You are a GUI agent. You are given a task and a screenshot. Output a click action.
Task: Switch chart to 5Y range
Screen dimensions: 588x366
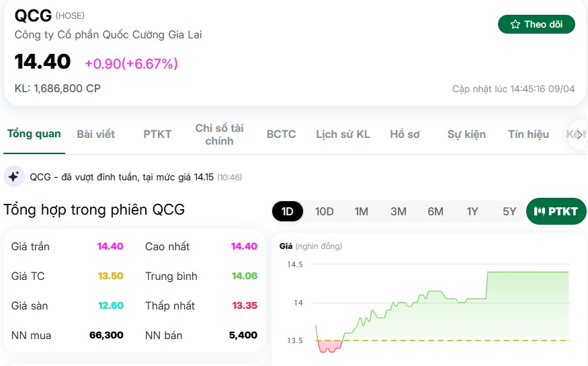point(509,211)
